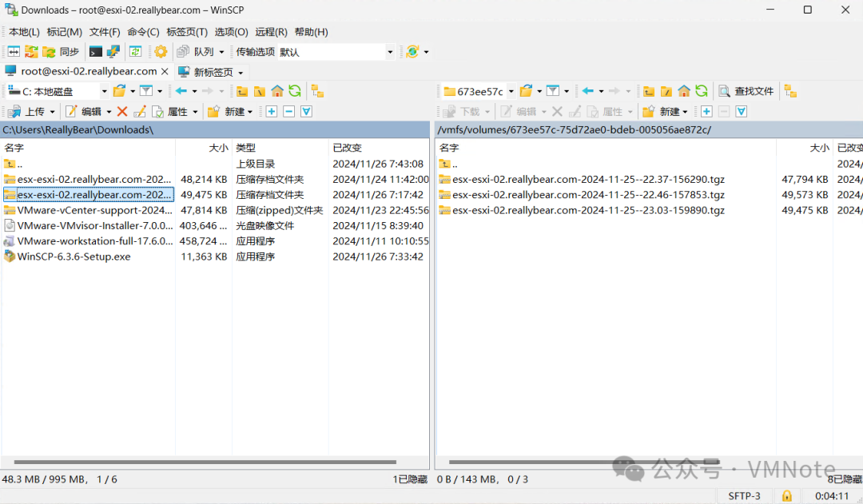863x504 pixels.
Task: Go back in remote panel
Action: (588, 91)
